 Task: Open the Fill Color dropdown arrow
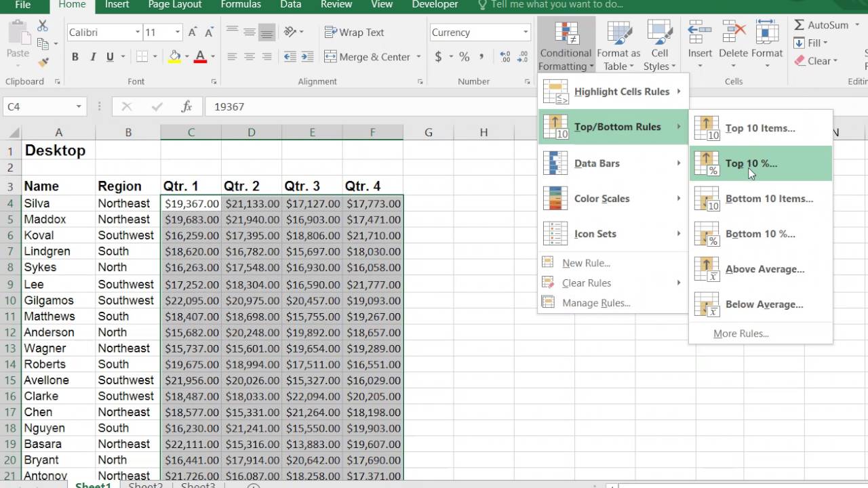[187, 57]
